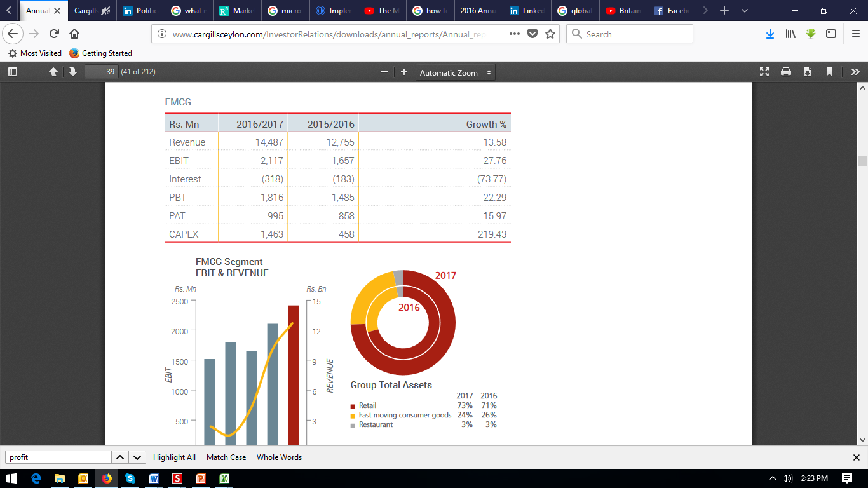The height and width of the screenshot is (488, 868).
Task: Open the Automatic Zoom dropdown
Action: click(455, 72)
